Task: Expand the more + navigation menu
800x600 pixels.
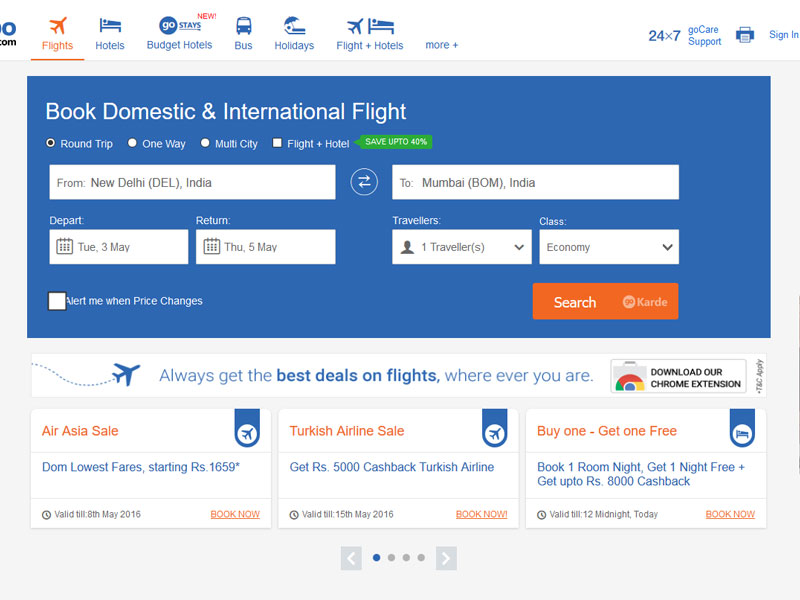Action: coord(441,45)
